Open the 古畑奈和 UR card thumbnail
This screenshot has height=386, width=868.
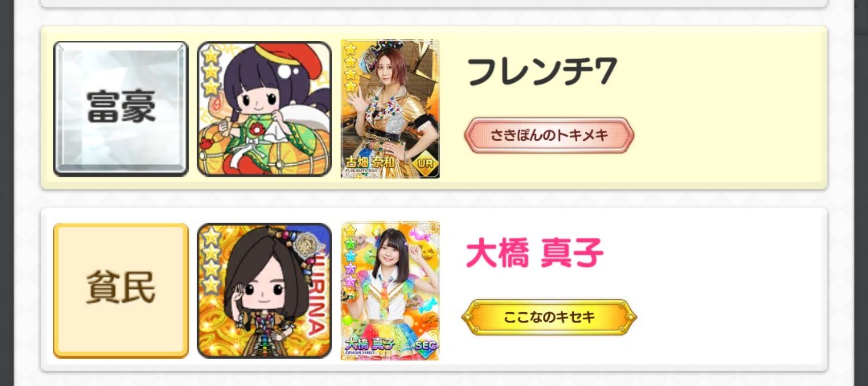[x=390, y=109]
